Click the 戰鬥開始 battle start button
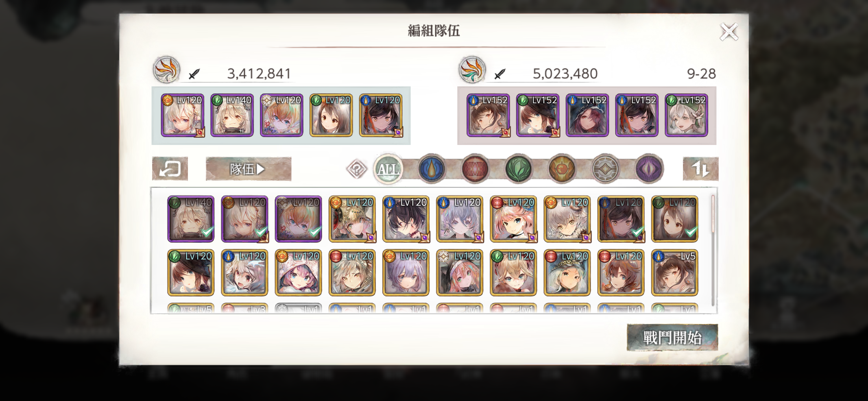 (x=672, y=338)
